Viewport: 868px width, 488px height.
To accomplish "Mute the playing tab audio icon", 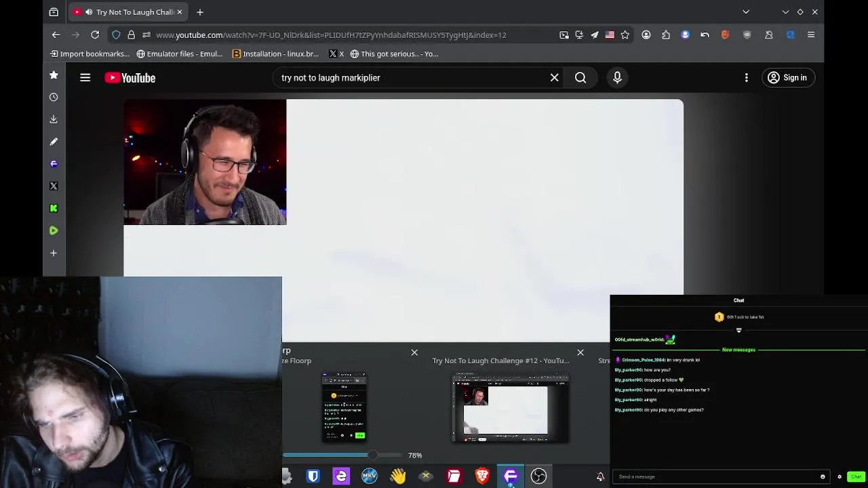I will tap(89, 12).
